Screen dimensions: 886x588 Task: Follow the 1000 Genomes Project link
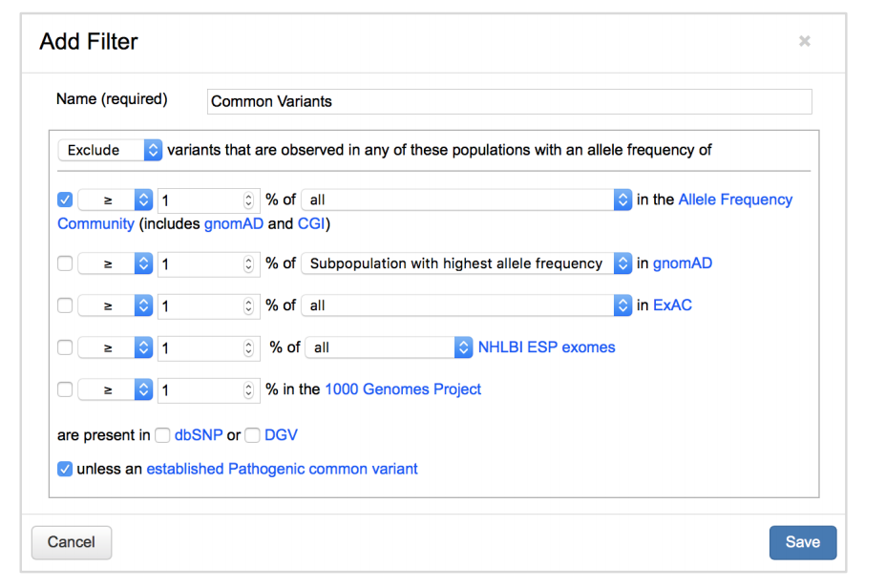coord(403,389)
